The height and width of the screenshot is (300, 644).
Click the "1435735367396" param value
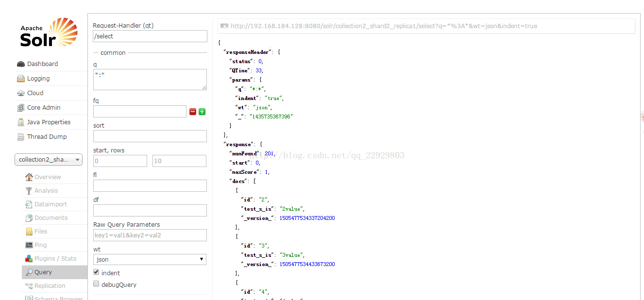(271, 117)
